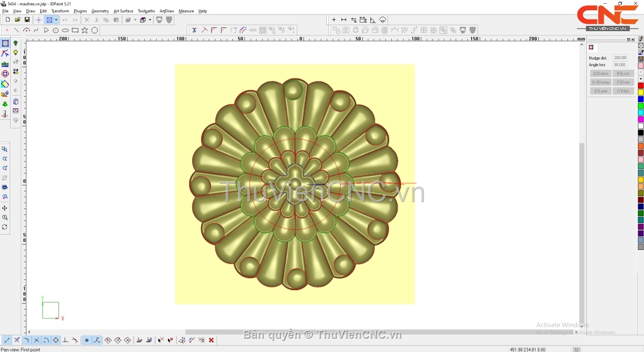Pick the magenta color swatch

[641, 119]
